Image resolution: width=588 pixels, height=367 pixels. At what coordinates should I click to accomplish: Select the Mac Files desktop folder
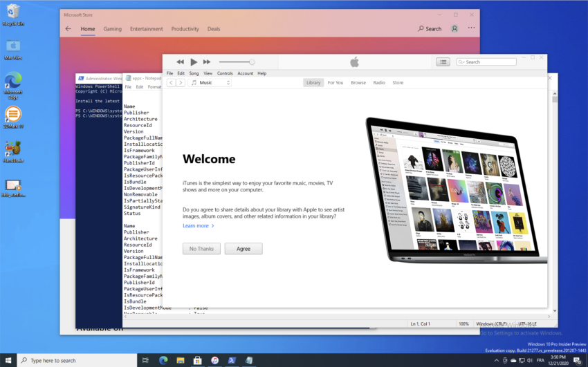(13, 50)
